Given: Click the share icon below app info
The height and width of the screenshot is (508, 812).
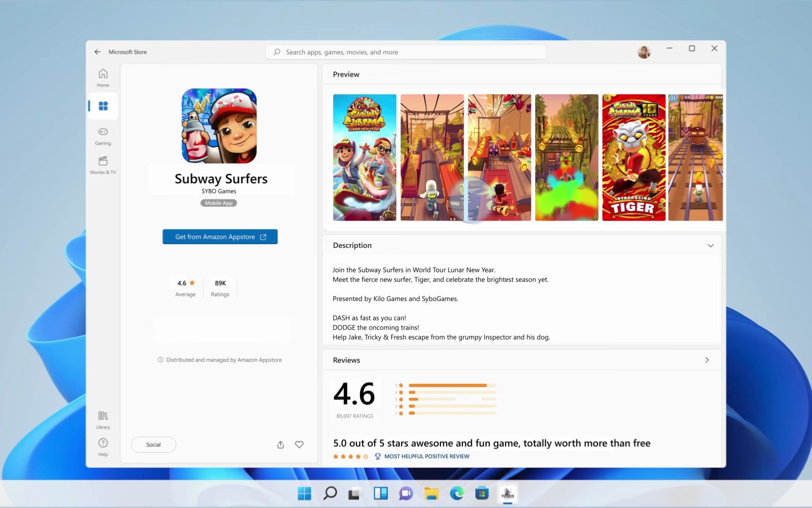Looking at the screenshot, I should coord(281,444).
